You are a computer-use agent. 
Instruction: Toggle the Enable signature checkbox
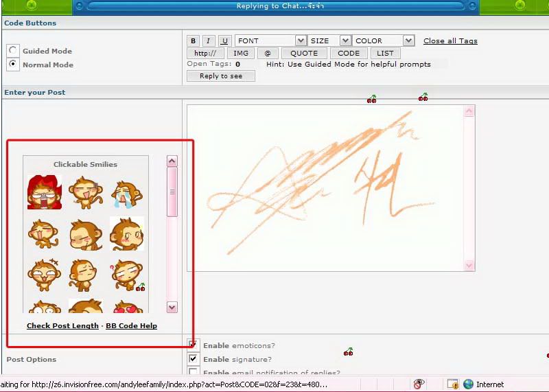[193, 359]
